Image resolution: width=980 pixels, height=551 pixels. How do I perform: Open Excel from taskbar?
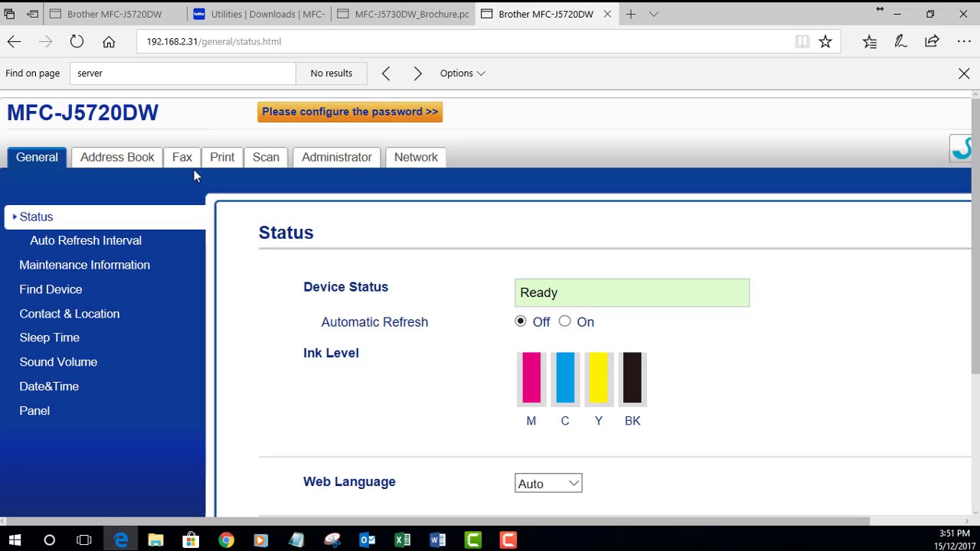coord(403,540)
